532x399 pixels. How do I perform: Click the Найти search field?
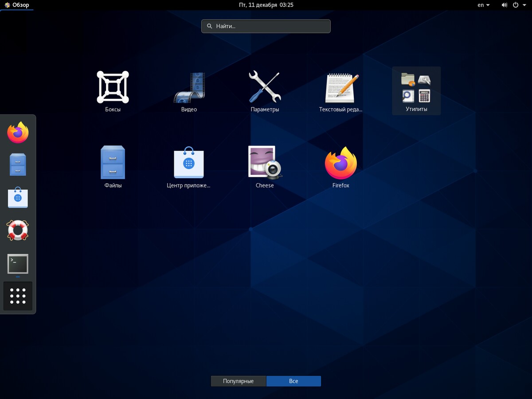(266, 26)
